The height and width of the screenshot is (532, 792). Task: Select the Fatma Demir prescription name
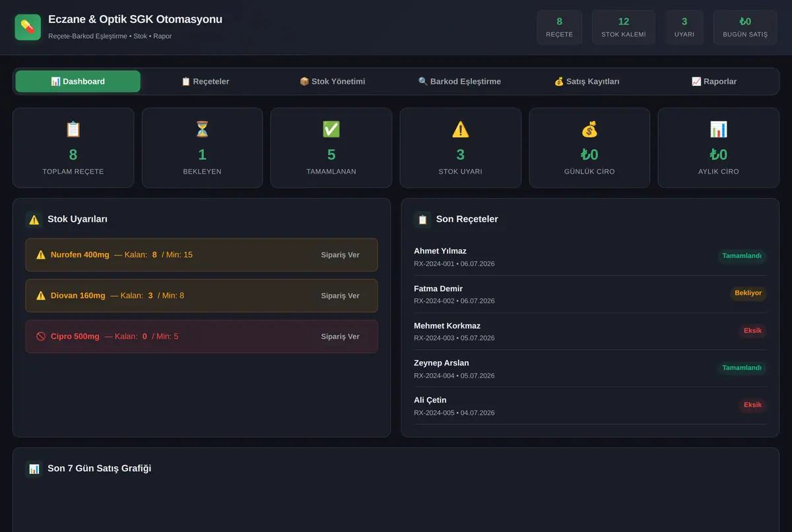click(x=438, y=288)
